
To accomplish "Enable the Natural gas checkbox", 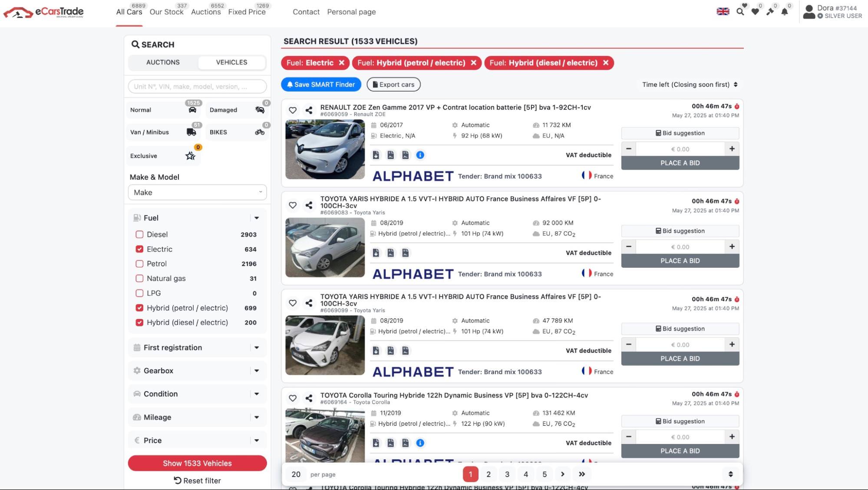I will [139, 279].
